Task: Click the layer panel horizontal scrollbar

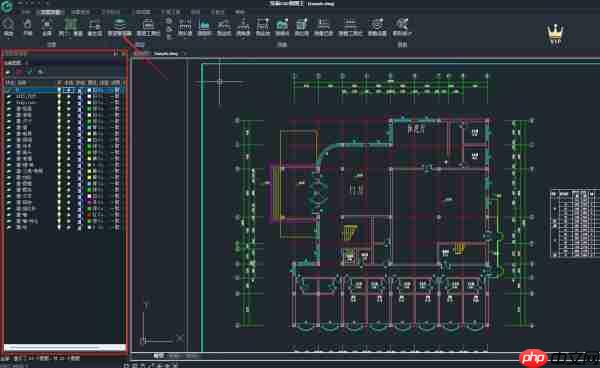Action: point(64,347)
